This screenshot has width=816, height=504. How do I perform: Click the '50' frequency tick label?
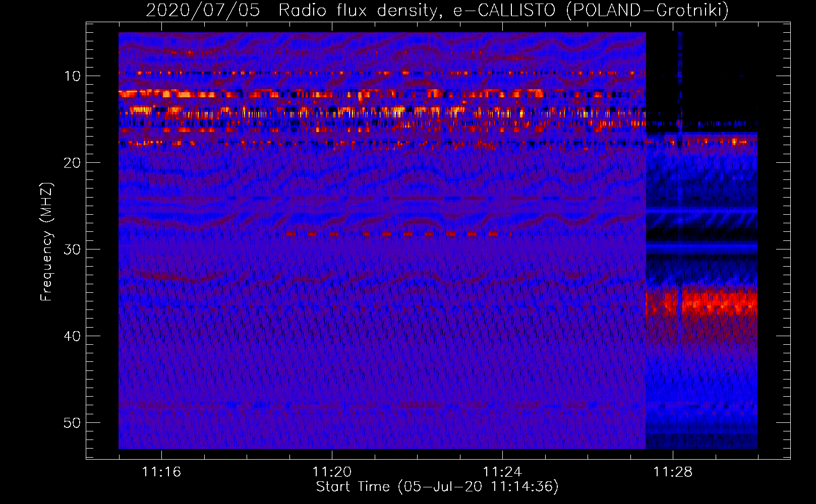click(73, 423)
